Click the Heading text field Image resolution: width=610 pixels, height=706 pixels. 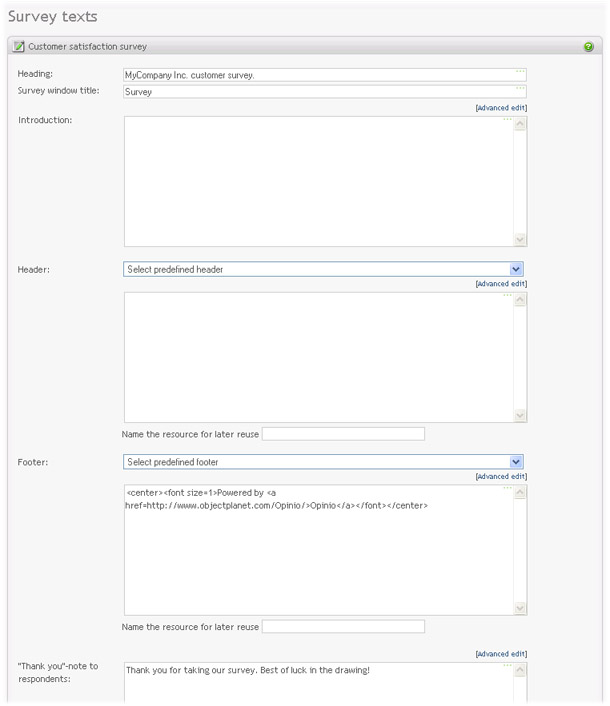click(x=325, y=75)
